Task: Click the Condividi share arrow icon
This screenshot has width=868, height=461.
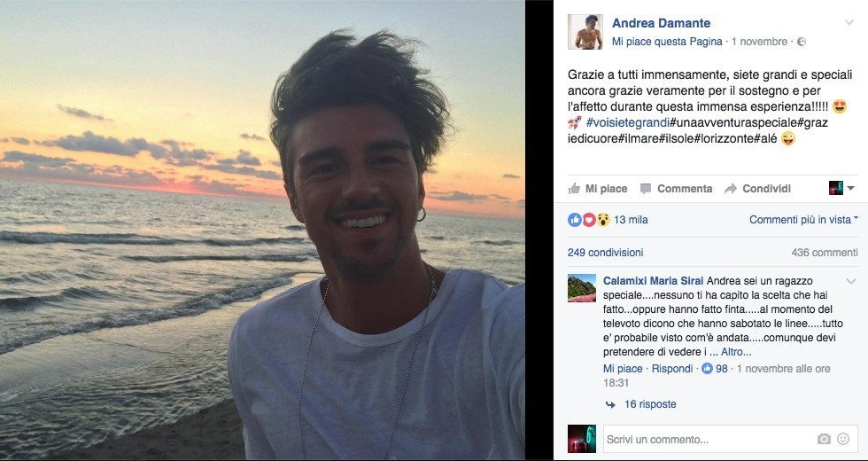Action: tap(731, 188)
